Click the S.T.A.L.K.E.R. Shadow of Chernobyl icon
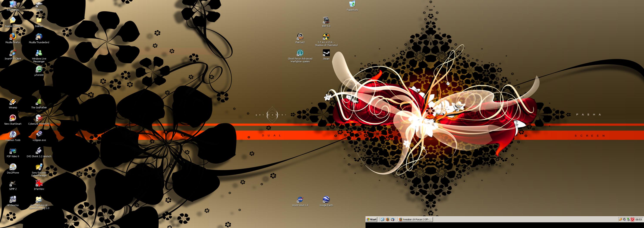644x228 pixels. tap(326, 37)
